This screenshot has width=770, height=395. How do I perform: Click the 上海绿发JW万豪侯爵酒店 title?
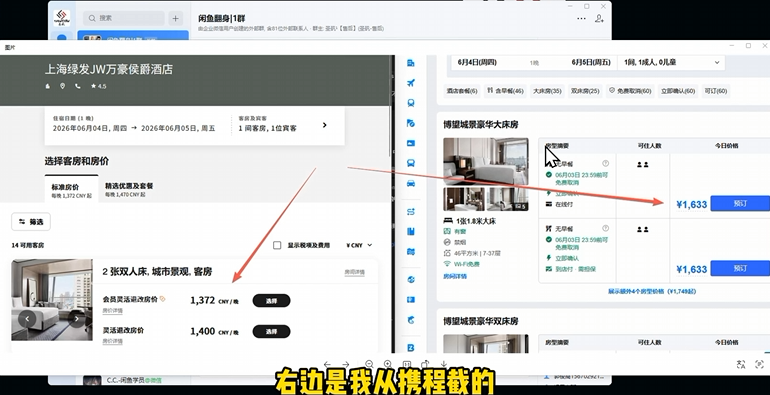pyautogui.click(x=109, y=69)
